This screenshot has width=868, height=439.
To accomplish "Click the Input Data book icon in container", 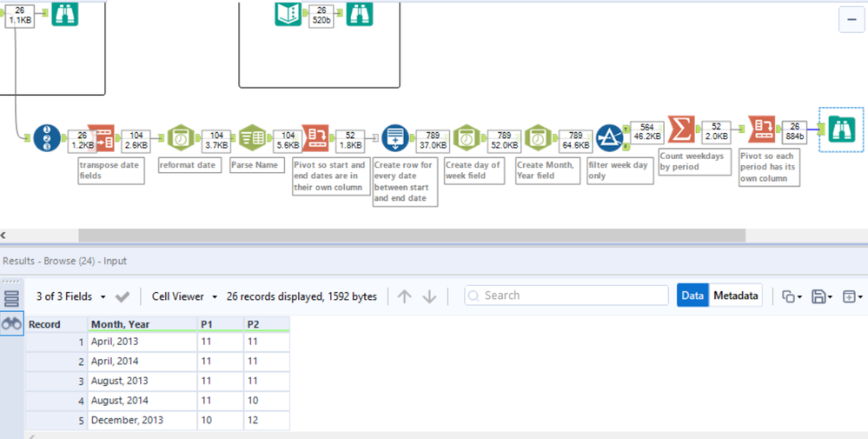I will click(288, 13).
